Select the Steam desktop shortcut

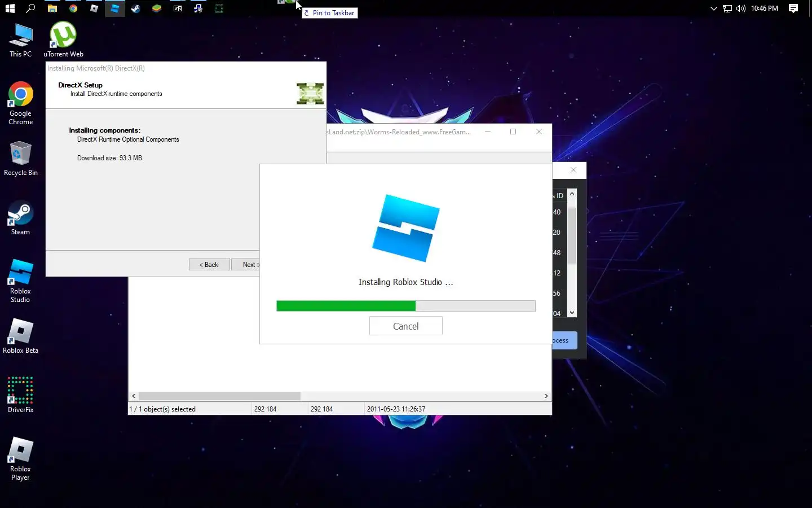click(21, 218)
